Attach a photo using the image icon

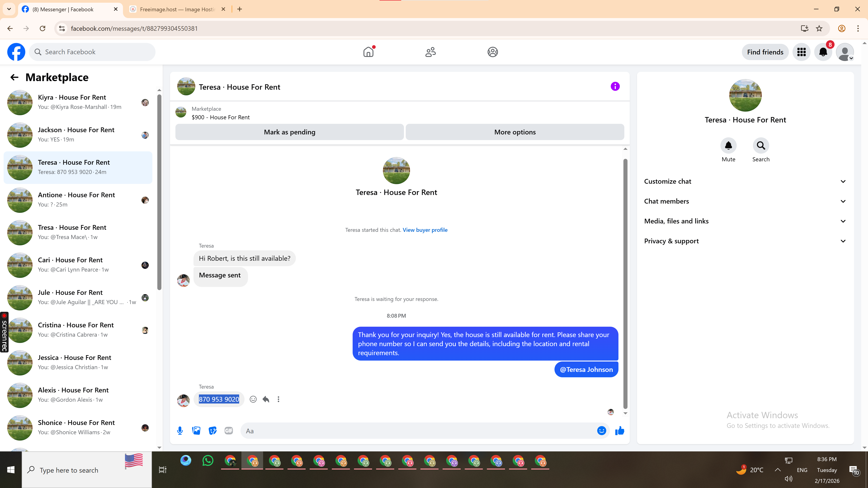pos(196,431)
